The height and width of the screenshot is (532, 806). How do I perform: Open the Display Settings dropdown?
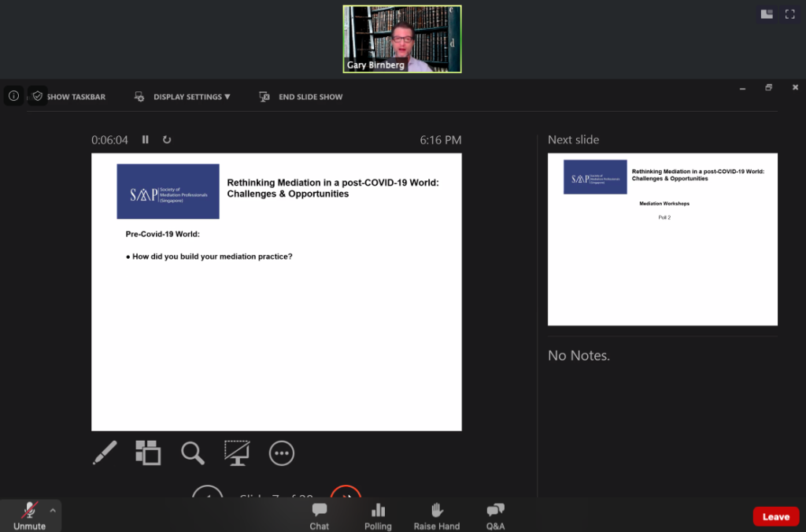pyautogui.click(x=183, y=97)
